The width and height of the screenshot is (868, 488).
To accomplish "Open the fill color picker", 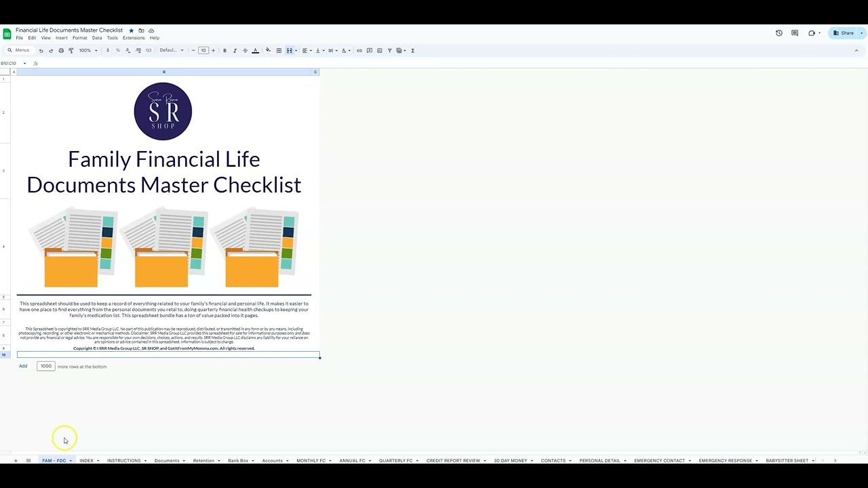I will [268, 51].
